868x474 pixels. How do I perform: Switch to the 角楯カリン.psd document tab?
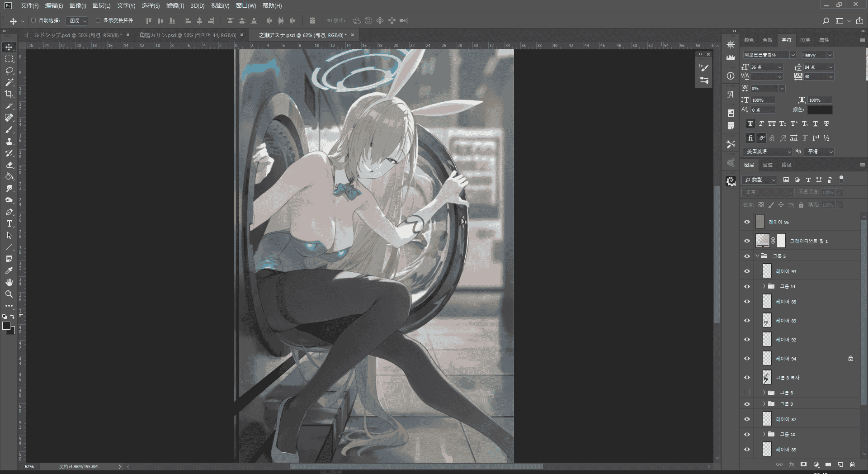coord(188,35)
